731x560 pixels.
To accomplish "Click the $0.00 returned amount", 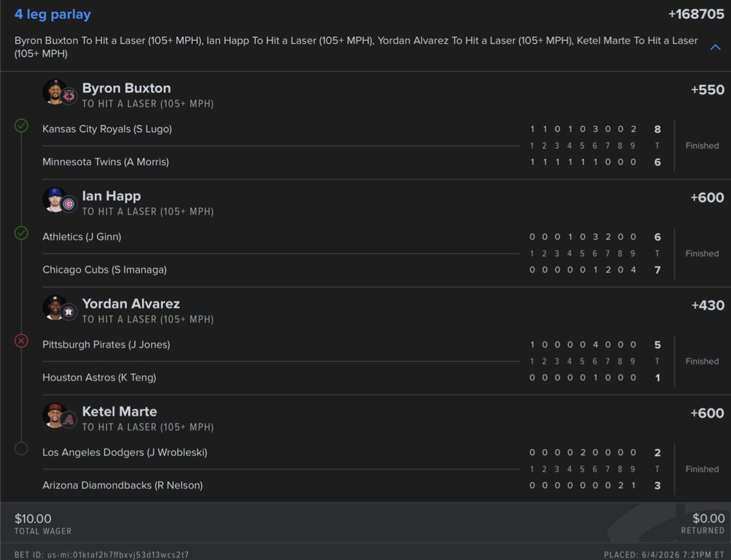I will pos(708,519).
